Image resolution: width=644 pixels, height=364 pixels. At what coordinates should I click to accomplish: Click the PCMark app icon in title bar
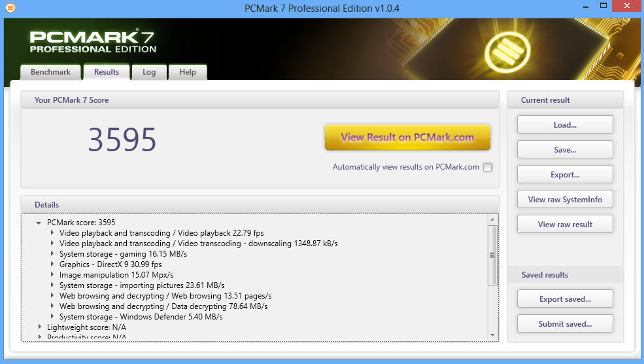[x=10, y=8]
